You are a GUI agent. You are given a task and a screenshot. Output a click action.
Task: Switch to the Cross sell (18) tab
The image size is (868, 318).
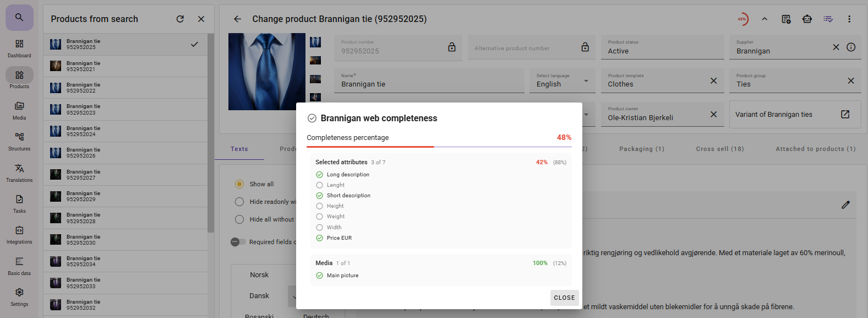(719, 149)
